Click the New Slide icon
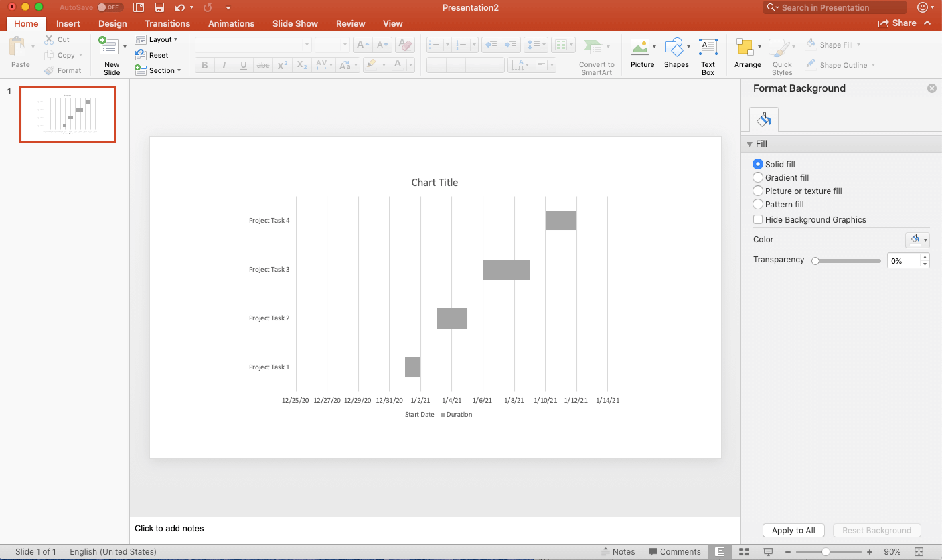Image resolution: width=942 pixels, height=560 pixels. [x=107, y=47]
